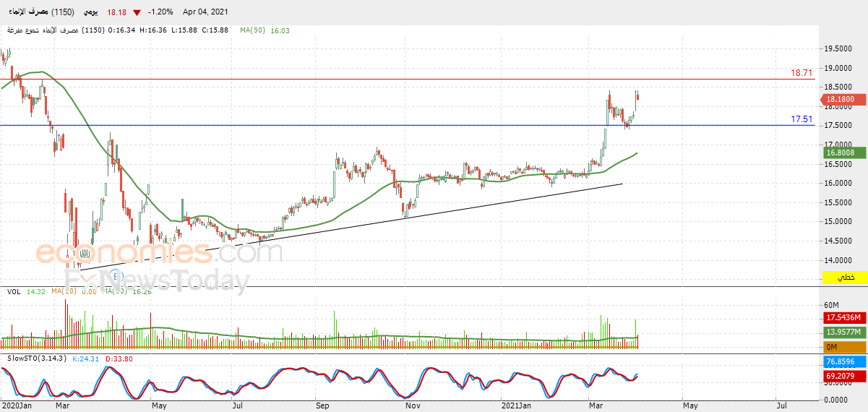Click the red 69.2079 stochastic D tag
The width and height of the screenshot is (868, 412).
coord(841,377)
